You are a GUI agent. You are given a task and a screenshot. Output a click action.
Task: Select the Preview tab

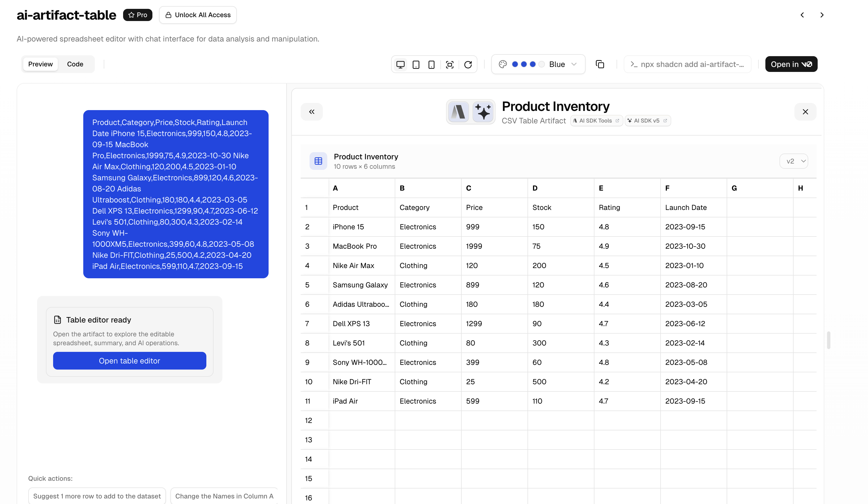coord(40,64)
